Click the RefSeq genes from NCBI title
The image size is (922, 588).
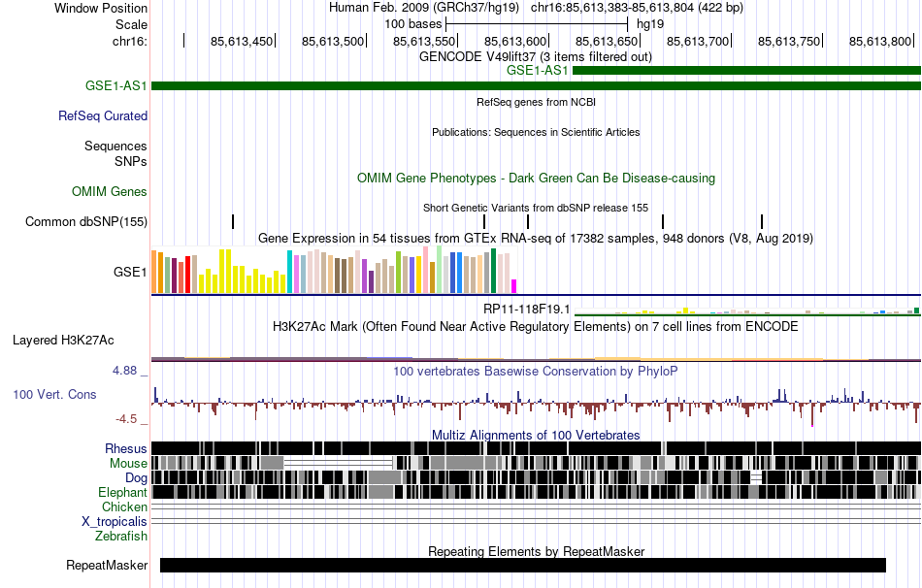click(536, 102)
